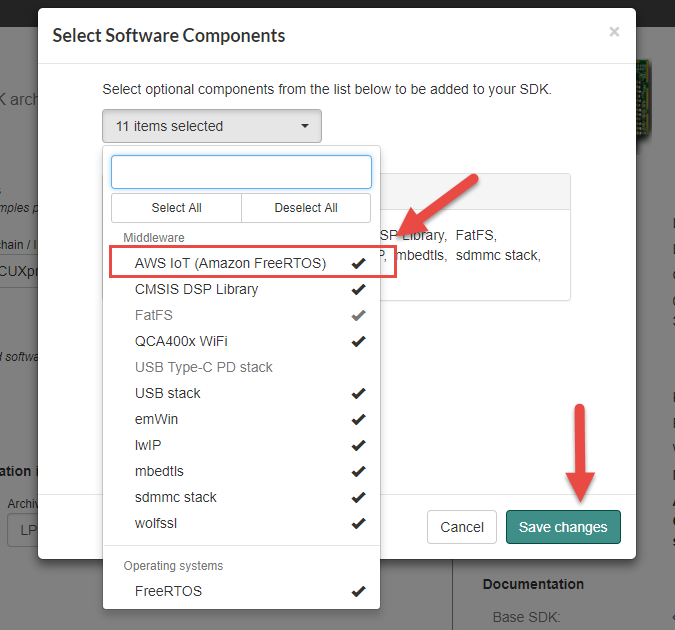Click Save changes
This screenshot has width=675, height=630.
pos(563,527)
